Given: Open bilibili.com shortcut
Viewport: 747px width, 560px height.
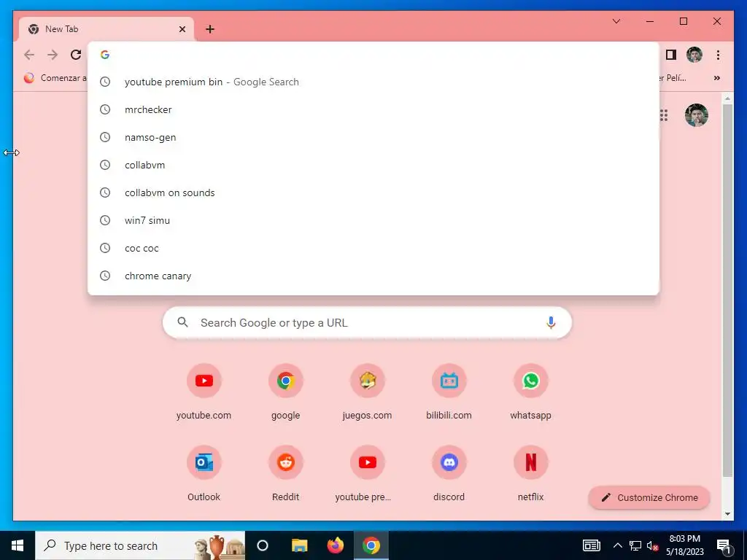Looking at the screenshot, I should coord(449,392).
